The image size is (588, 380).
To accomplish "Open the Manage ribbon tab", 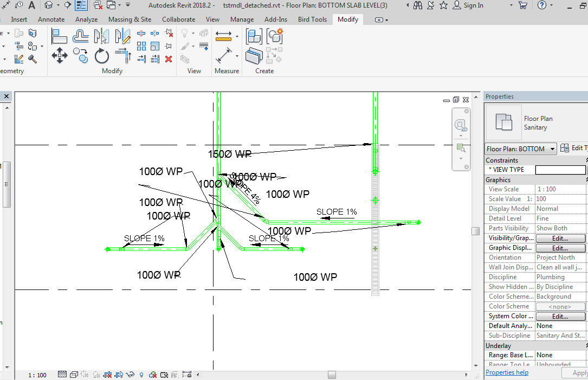I will point(242,19).
